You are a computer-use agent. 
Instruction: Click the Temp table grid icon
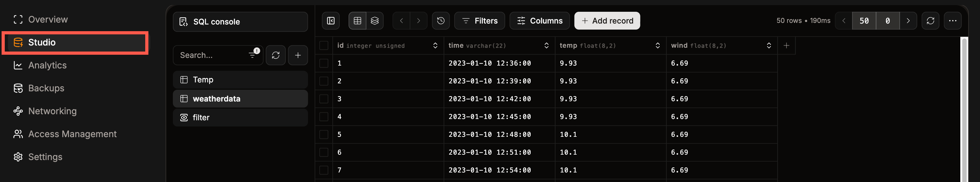click(184, 80)
